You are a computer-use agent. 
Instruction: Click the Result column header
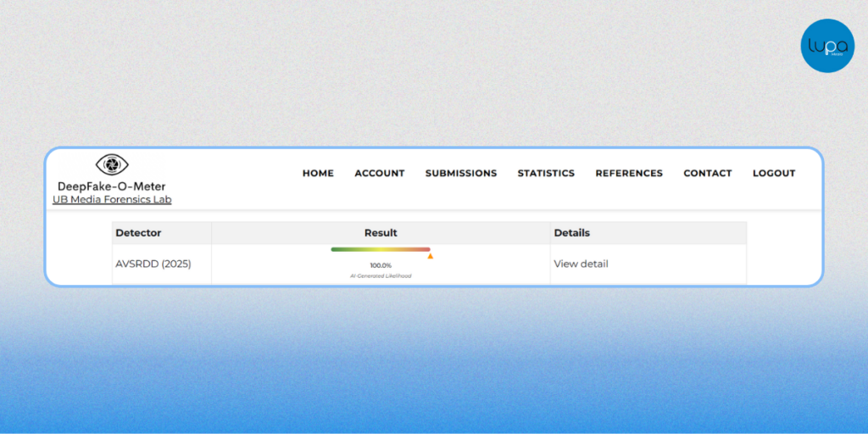pos(381,232)
